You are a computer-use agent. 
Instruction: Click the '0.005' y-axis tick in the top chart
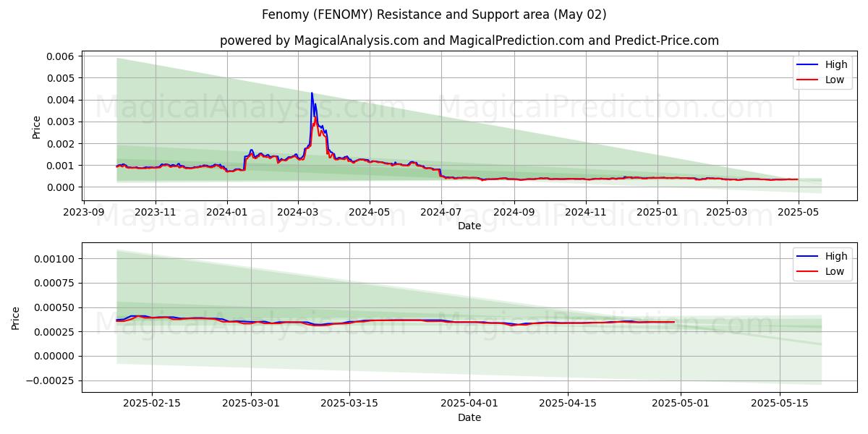[x=62, y=78]
